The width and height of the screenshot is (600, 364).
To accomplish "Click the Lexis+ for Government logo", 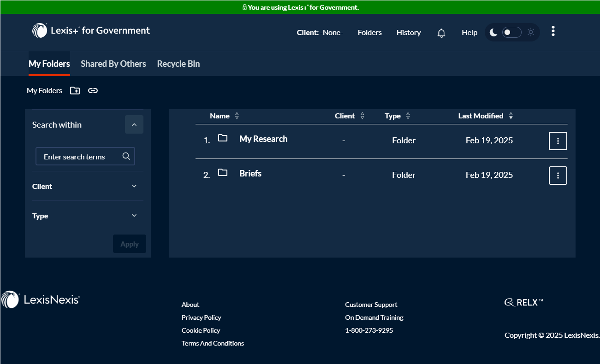I will (x=91, y=30).
